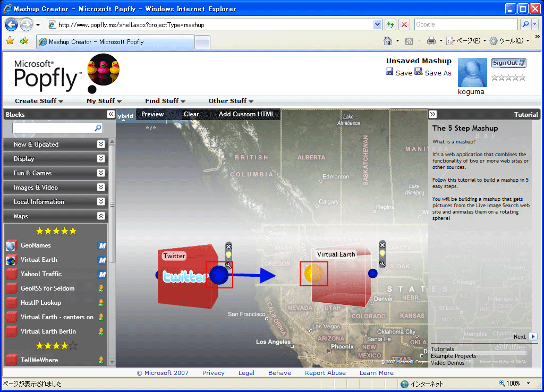Image resolution: width=544 pixels, height=392 pixels.
Task: Open the Twitter block's wrench settings
Action: [x=228, y=266]
